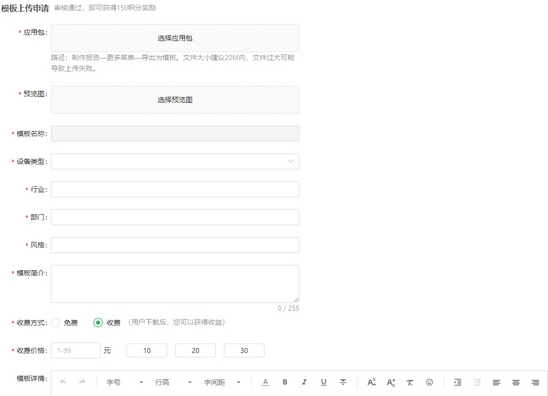
Task: Redo the edit in the detail editor
Action: click(82, 382)
